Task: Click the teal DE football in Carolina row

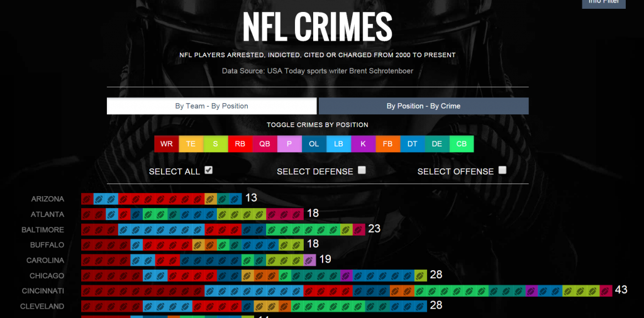Action: (x=260, y=260)
